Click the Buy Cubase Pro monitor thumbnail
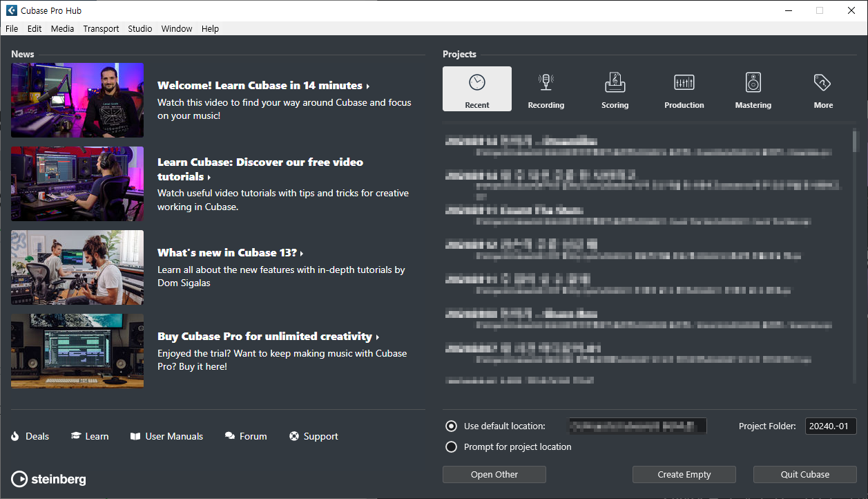 [77, 351]
